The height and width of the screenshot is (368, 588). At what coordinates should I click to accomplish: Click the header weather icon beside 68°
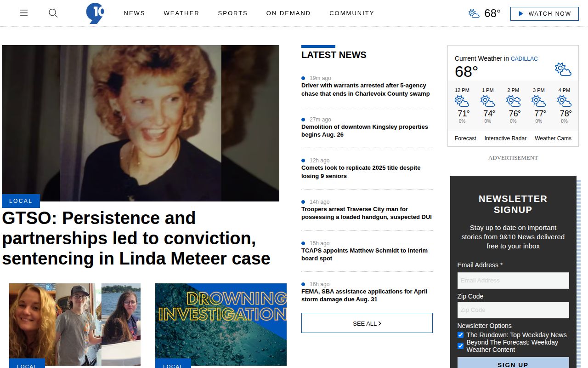pyautogui.click(x=474, y=13)
